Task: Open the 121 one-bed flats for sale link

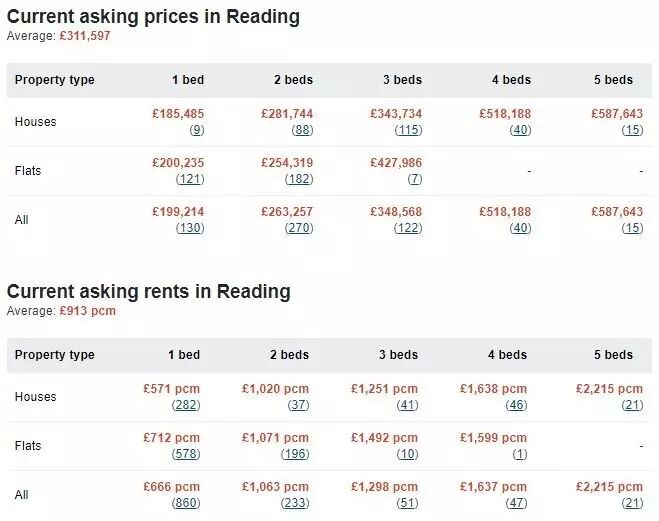Action: tap(190, 179)
